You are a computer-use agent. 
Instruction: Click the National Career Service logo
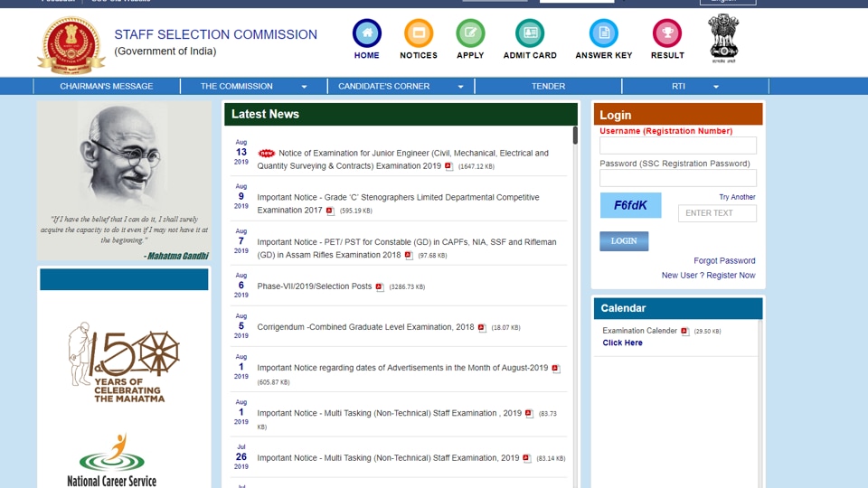tap(112, 460)
